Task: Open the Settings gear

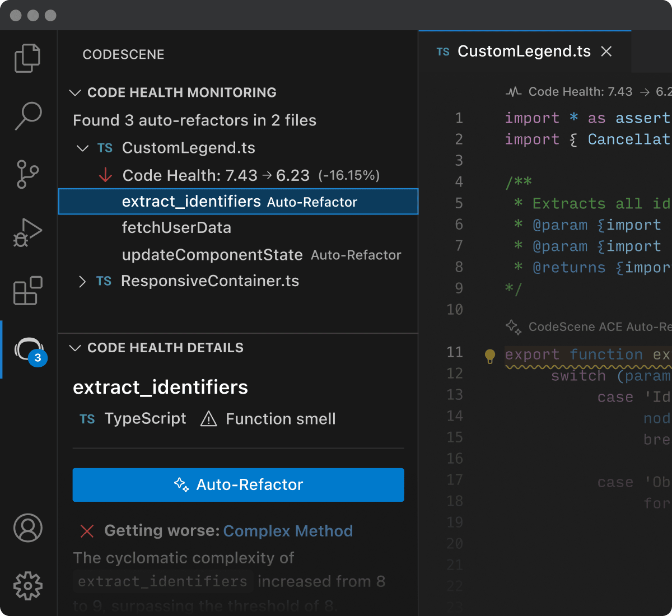Action: point(27,586)
